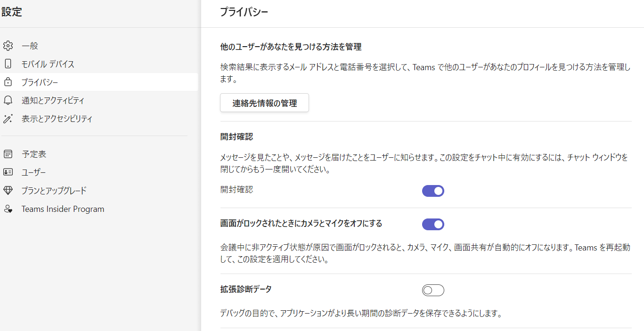Click the gear icon beside 一般
644x331 pixels.
[8, 46]
